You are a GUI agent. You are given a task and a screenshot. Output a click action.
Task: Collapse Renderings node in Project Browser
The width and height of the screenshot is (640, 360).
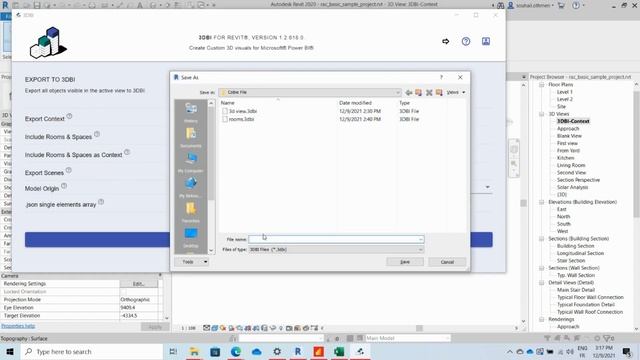(542, 319)
